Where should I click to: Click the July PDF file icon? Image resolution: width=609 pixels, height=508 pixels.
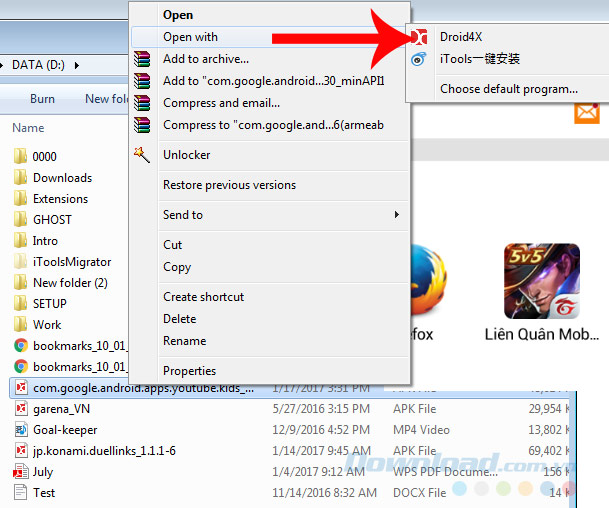[21, 471]
